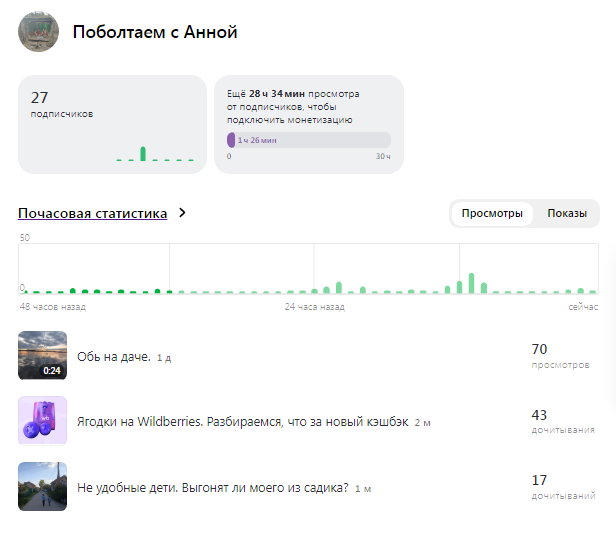This screenshot has width=616, height=546.
Task: Switch to the Просмотры tab
Action: (492, 213)
